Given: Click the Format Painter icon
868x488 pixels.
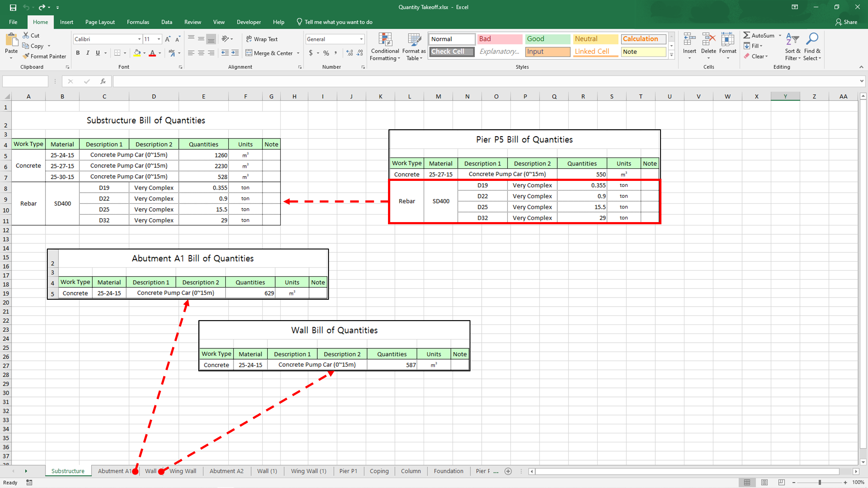Looking at the screenshot, I should pos(26,56).
